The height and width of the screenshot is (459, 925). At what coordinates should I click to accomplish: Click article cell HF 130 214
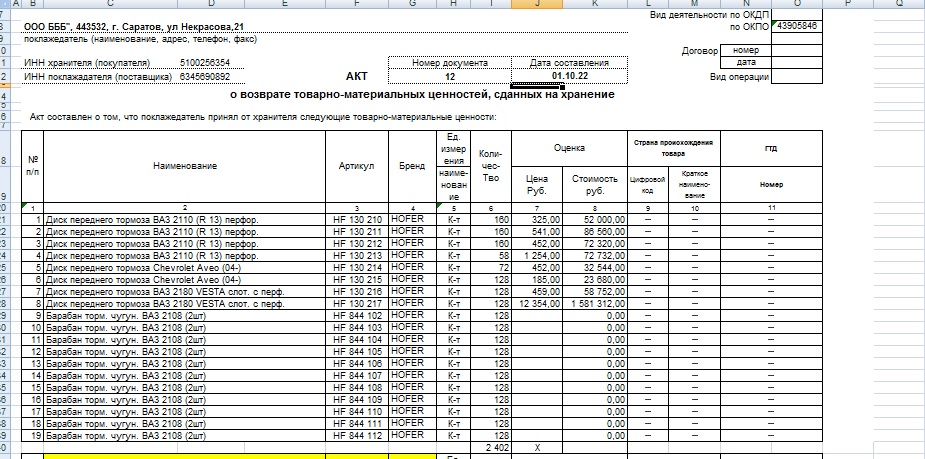(x=357, y=268)
